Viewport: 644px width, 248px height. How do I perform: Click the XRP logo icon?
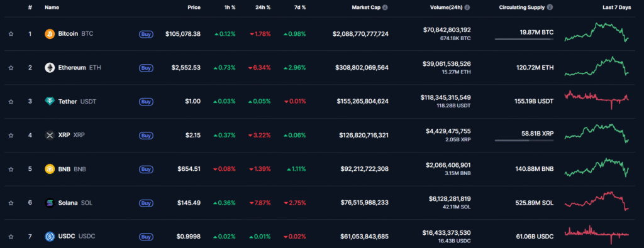[50, 135]
